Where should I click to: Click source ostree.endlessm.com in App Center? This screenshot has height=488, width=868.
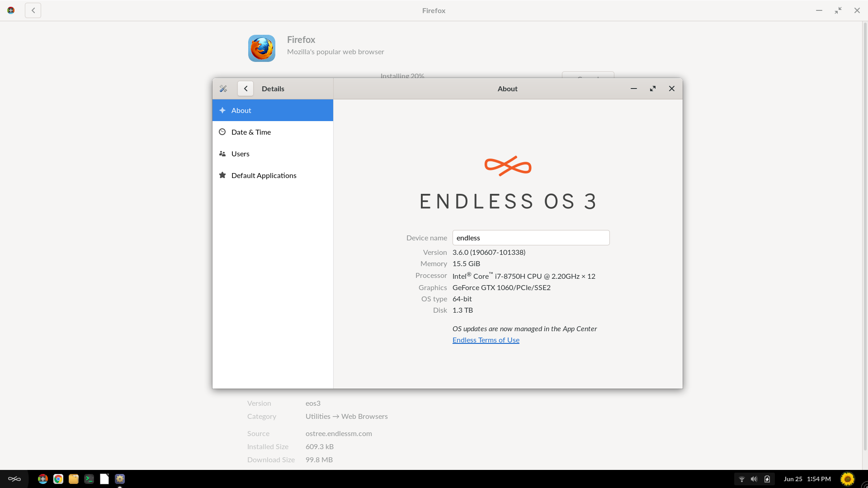[x=339, y=433]
